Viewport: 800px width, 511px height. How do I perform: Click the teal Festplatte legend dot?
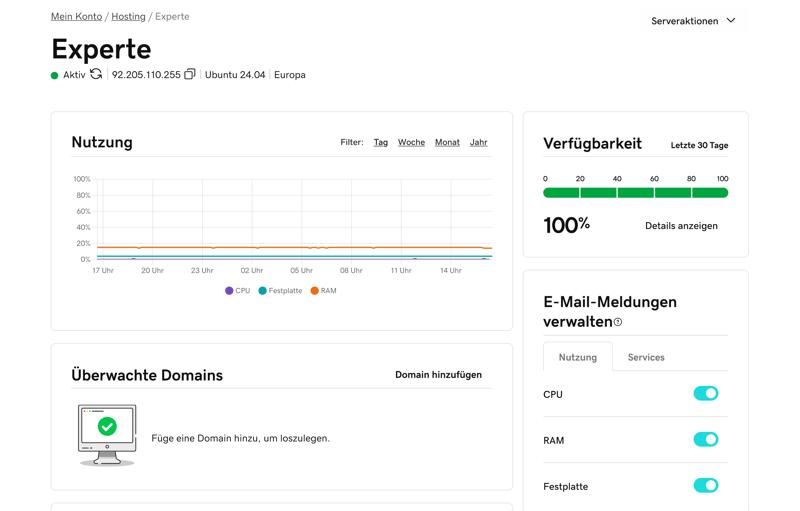tap(263, 291)
